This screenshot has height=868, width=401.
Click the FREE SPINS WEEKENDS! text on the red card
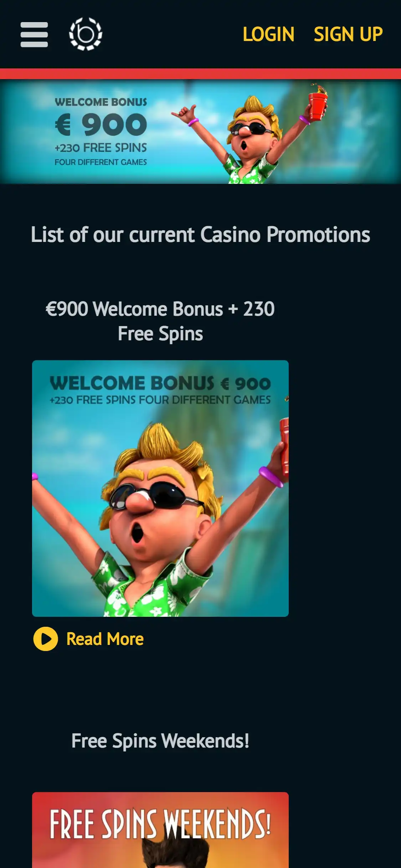160,823
